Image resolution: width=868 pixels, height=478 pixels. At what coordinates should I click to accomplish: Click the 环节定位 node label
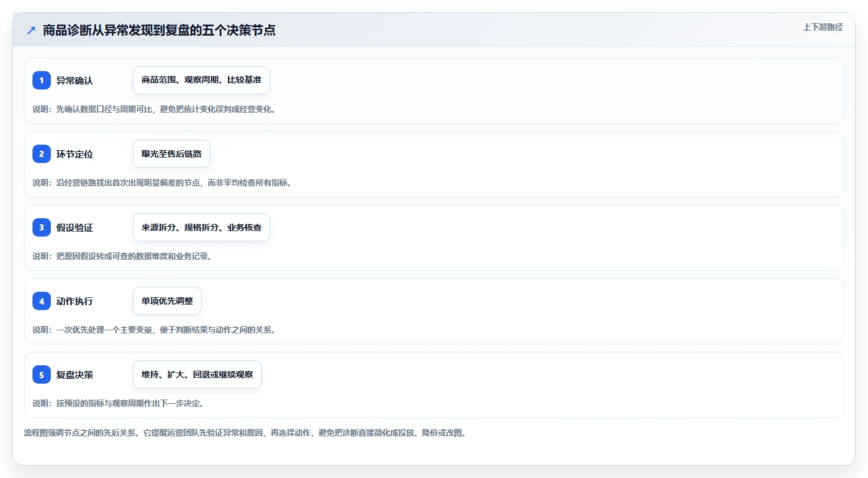[x=75, y=154]
